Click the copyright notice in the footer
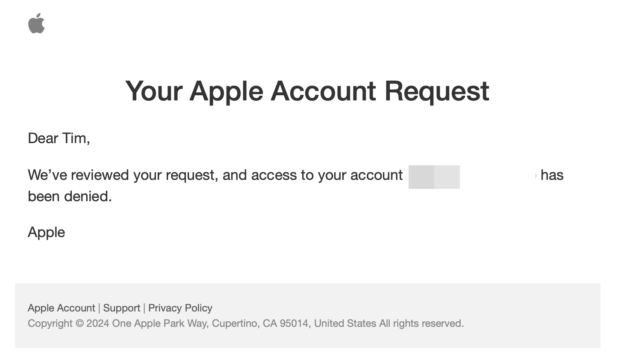The image size is (618, 364). click(68, 323)
